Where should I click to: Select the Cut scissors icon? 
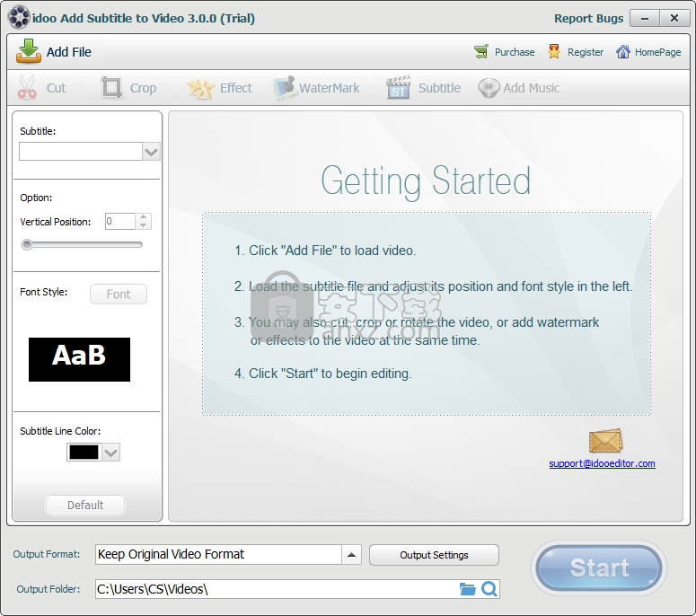[27, 87]
